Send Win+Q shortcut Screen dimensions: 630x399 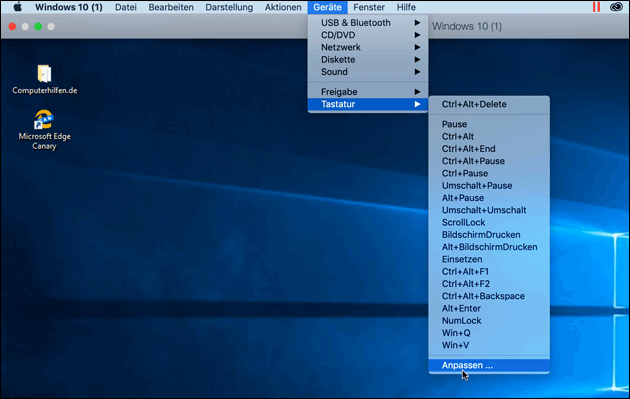tap(489, 333)
